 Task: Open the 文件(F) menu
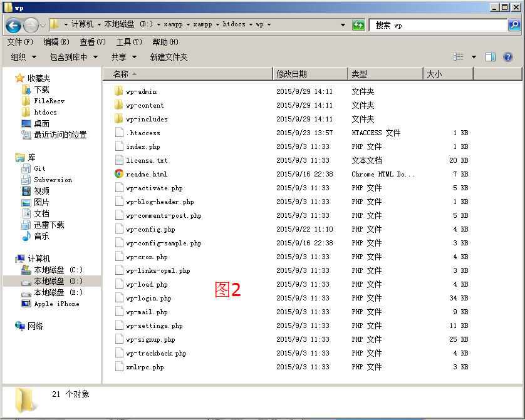(20, 42)
